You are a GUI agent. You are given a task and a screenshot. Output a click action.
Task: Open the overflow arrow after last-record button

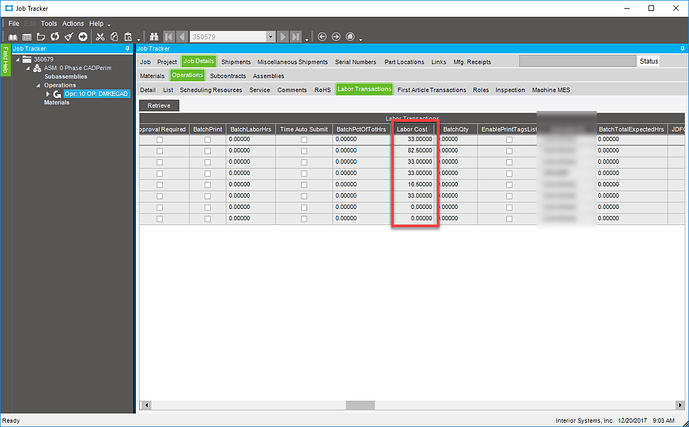(307, 40)
